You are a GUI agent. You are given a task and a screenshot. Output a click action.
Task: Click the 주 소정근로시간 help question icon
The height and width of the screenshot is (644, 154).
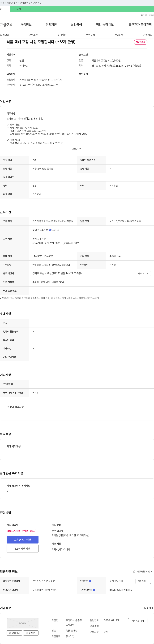[x=50, y=230]
